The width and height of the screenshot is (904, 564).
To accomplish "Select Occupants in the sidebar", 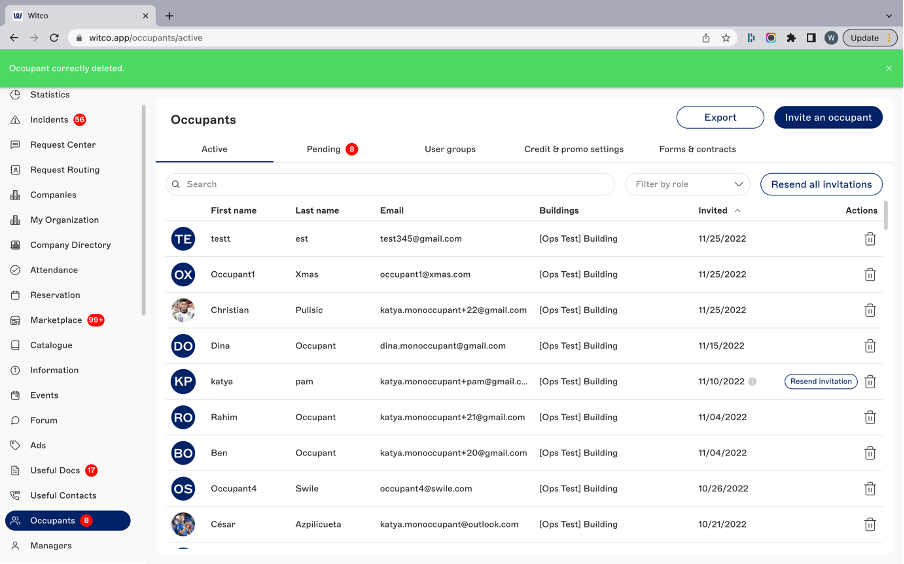I will [x=67, y=521].
